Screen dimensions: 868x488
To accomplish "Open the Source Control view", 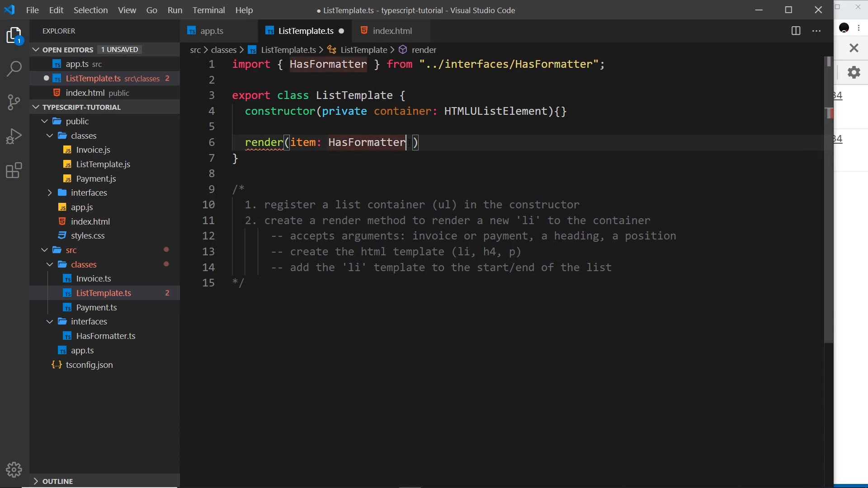I will pyautogui.click(x=14, y=102).
